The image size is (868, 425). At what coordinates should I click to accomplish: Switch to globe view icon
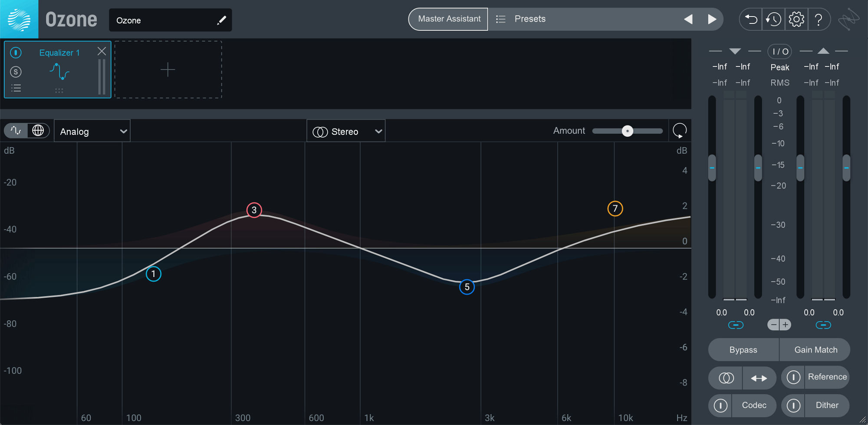click(38, 130)
